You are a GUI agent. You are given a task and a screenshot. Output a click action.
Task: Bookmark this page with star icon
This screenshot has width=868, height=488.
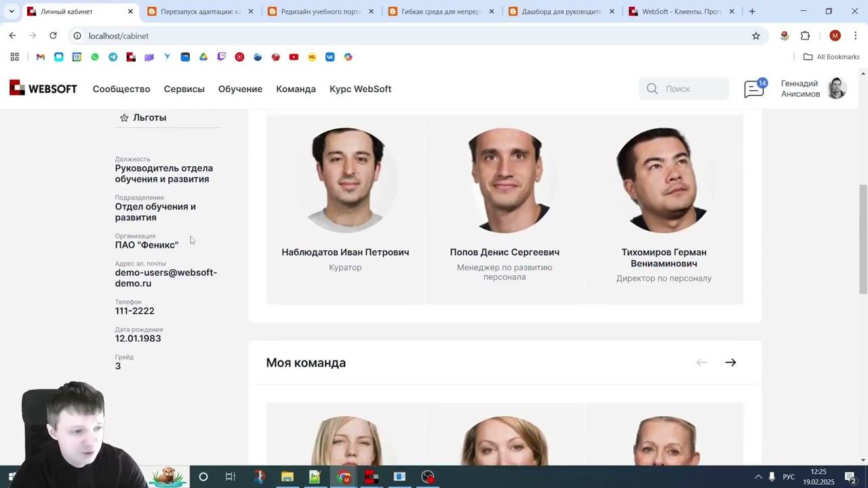click(756, 36)
